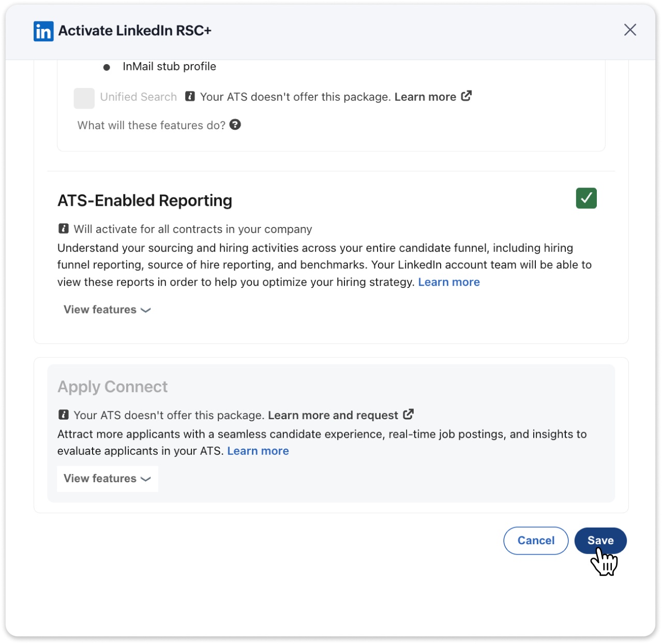Click the 'ATS-Enabled Reporting' heading
Image resolution: width=662 pixels, height=644 pixels.
tap(145, 201)
